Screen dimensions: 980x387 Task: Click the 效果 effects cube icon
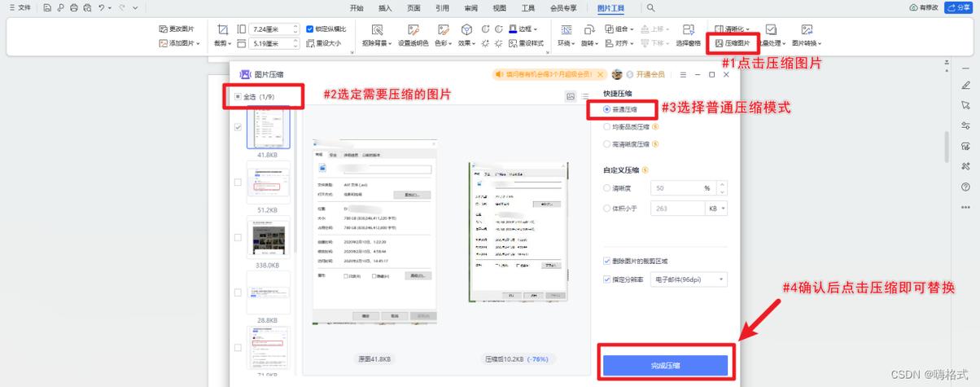click(x=466, y=30)
